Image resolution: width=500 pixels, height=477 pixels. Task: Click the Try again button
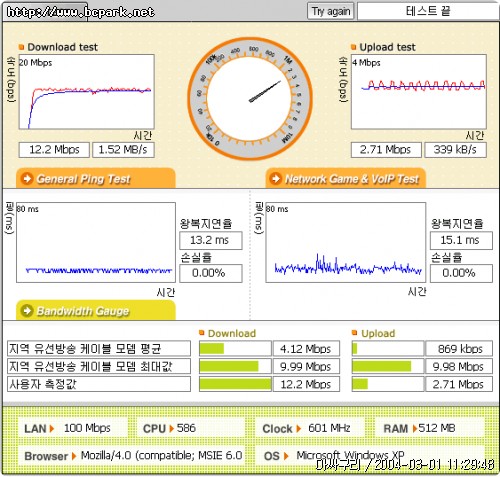click(331, 11)
